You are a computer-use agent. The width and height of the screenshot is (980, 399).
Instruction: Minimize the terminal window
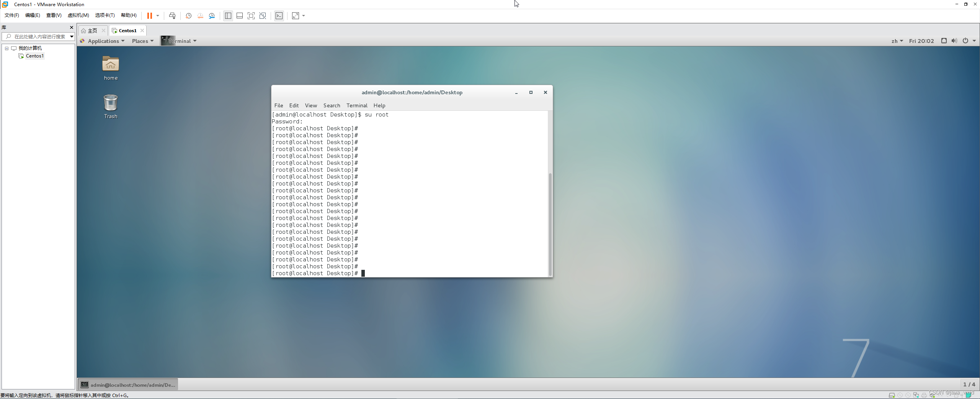pos(516,92)
